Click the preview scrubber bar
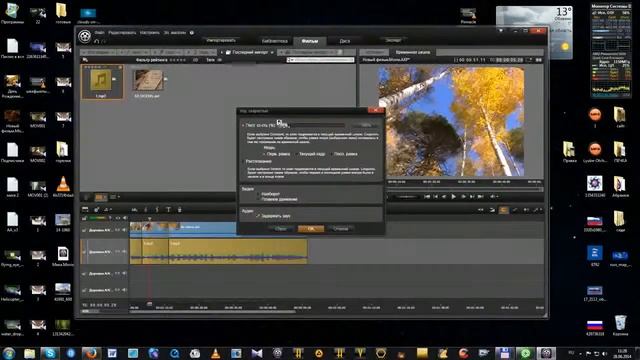This screenshot has height=360, width=640. pyautogui.click(x=464, y=189)
